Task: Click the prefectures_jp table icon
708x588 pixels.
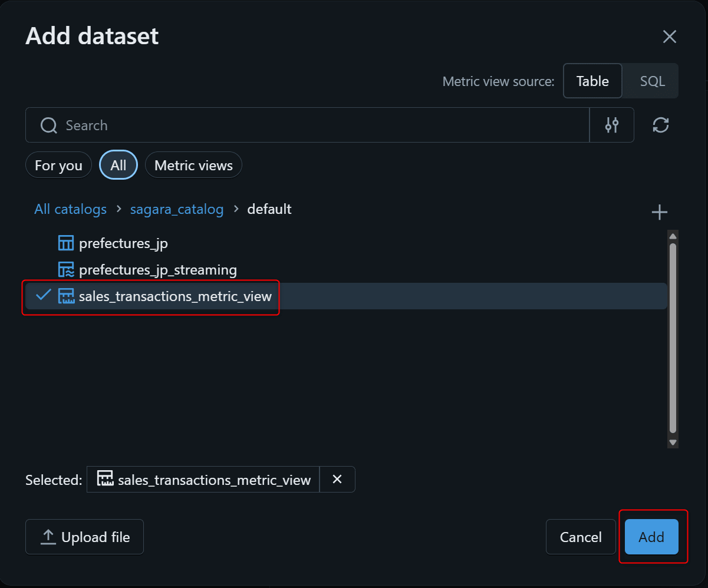Action: click(x=66, y=243)
